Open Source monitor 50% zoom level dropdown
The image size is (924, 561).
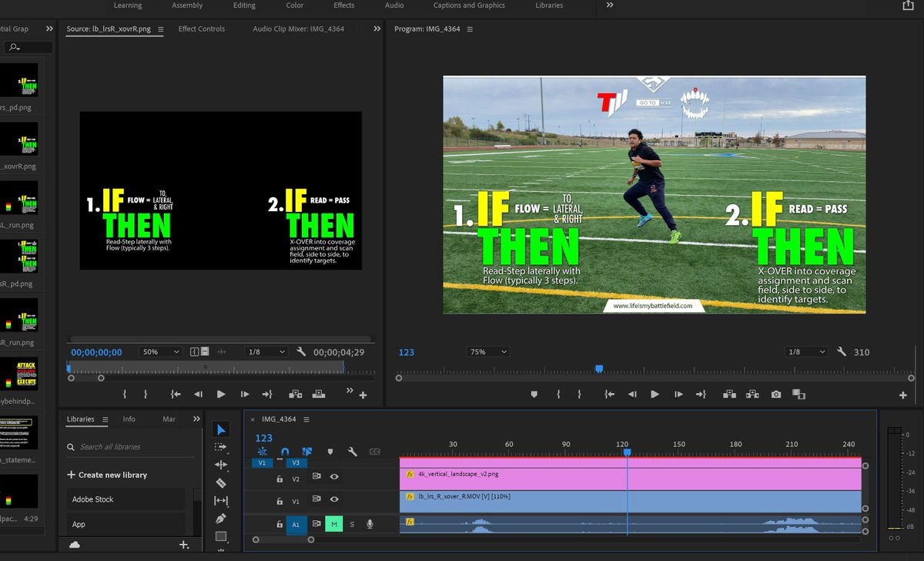(161, 352)
